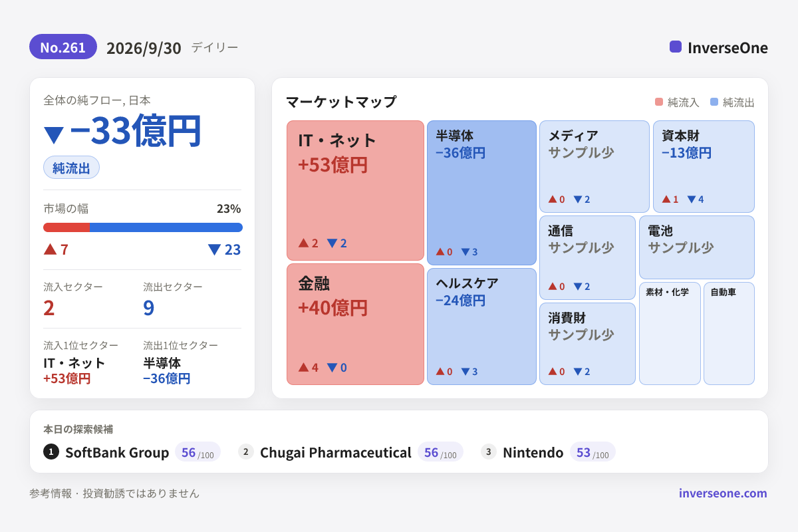Click the blue down-triangle next to 23

point(214,249)
